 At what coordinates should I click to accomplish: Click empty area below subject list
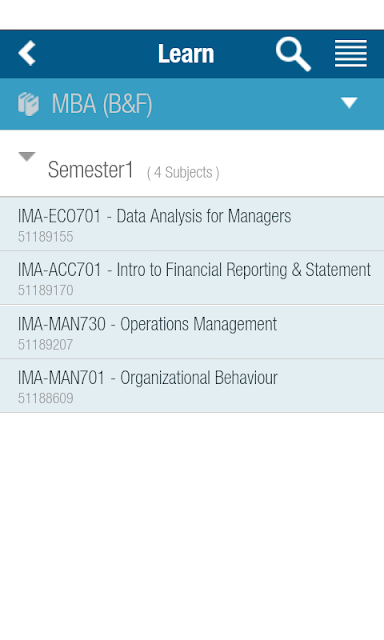coord(192,526)
